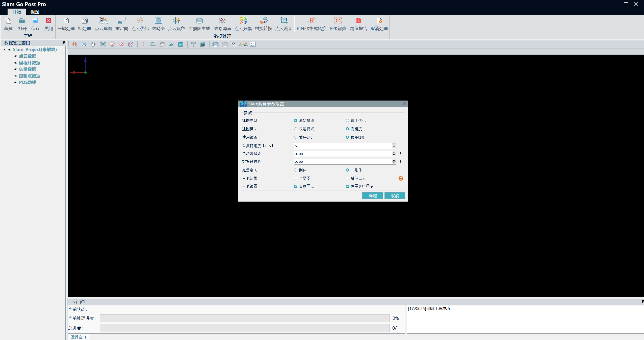Enable the 全景图 checkbox

click(x=296, y=178)
